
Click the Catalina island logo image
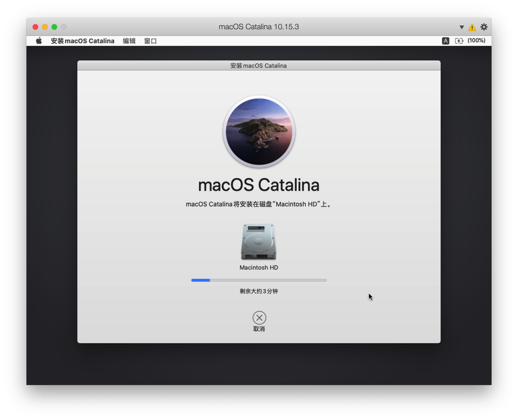coord(259,131)
